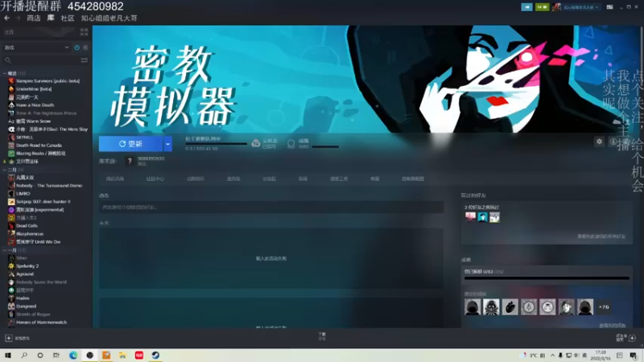Click the green notifications mail button
Viewport: 644px width, 362px height.
[542, 7]
